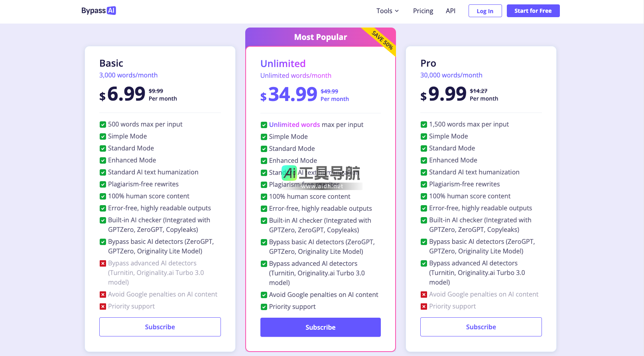Subscribe to the Basic plan
This screenshot has height=356, width=644.
pyautogui.click(x=160, y=327)
